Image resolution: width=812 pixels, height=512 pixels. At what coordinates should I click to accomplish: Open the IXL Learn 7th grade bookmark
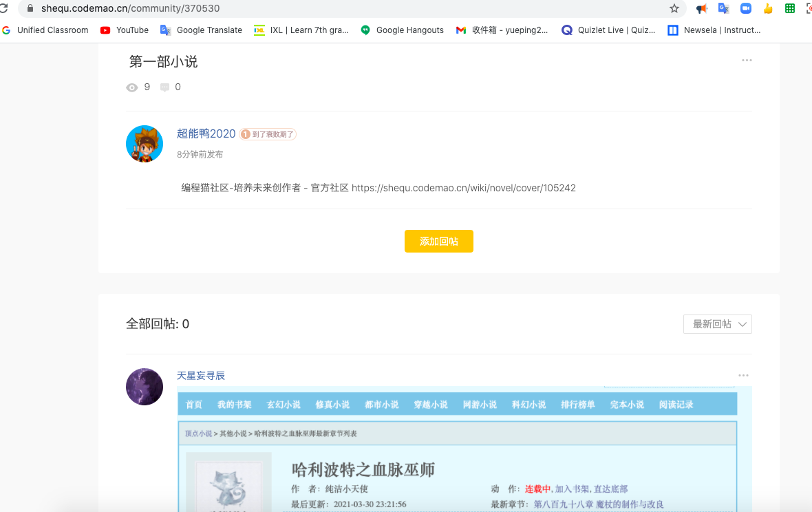pos(301,30)
